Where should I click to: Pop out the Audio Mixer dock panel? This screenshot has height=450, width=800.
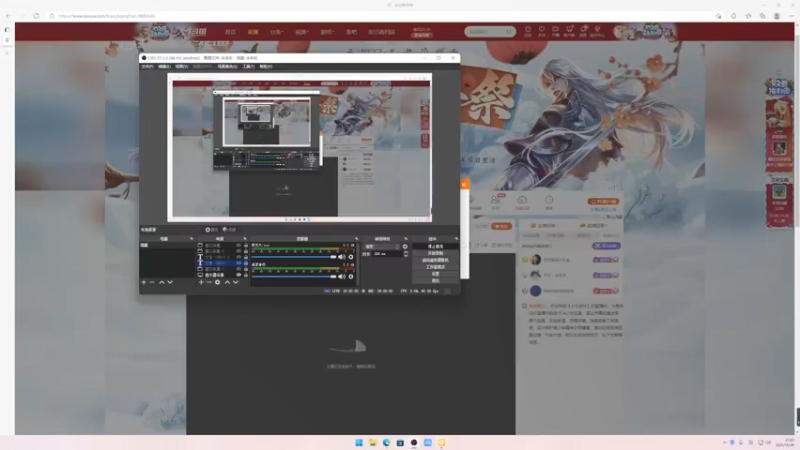click(x=356, y=239)
